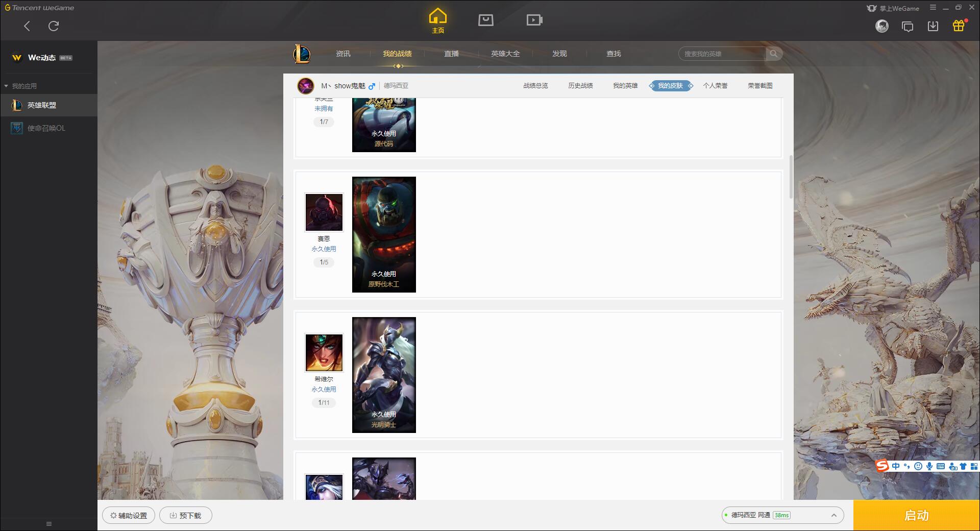Switch to 我的英雄 sub-tab
This screenshot has width=980, height=531.
pyautogui.click(x=625, y=86)
